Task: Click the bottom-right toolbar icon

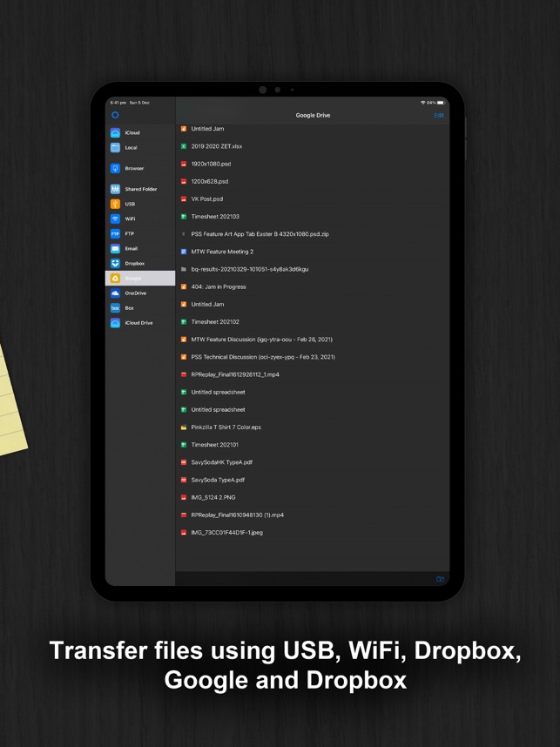Action: pos(440,579)
